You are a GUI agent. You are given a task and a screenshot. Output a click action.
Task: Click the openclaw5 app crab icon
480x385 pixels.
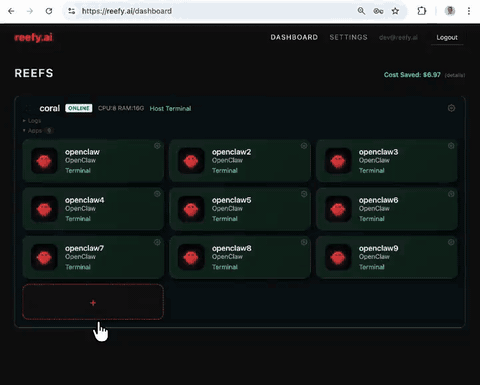191,209
